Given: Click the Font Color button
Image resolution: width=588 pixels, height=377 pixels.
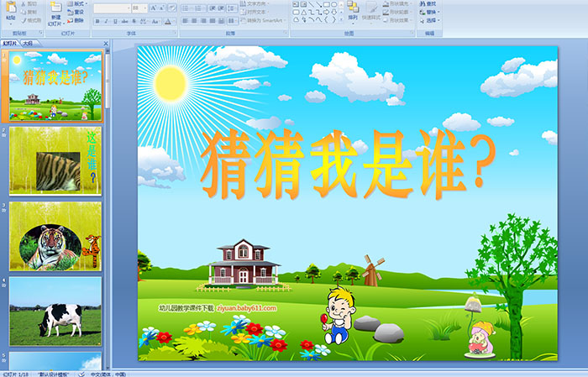Looking at the screenshot, I should pyautogui.click(x=168, y=21).
